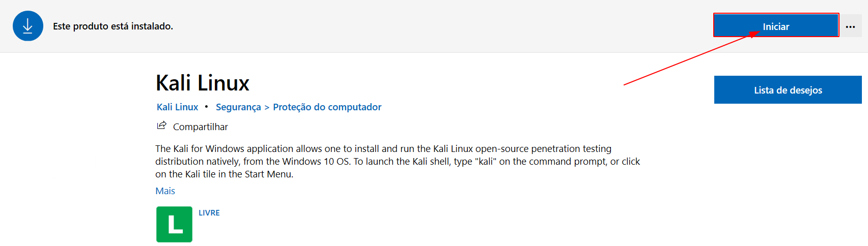Go to the Segurança category
Screen dimensions: 868x246
238,107
